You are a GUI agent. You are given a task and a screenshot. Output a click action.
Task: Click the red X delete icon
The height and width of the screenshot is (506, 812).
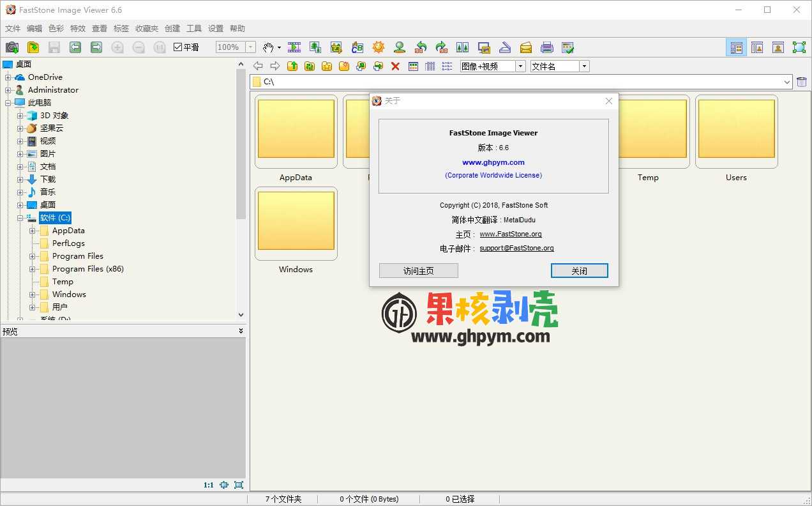(x=395, y=66)
